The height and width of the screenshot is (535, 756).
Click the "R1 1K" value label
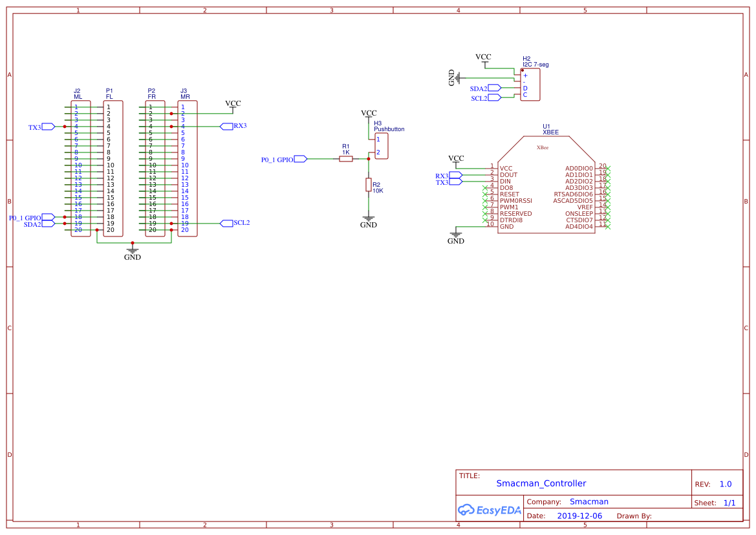click(x=346, y=149)
